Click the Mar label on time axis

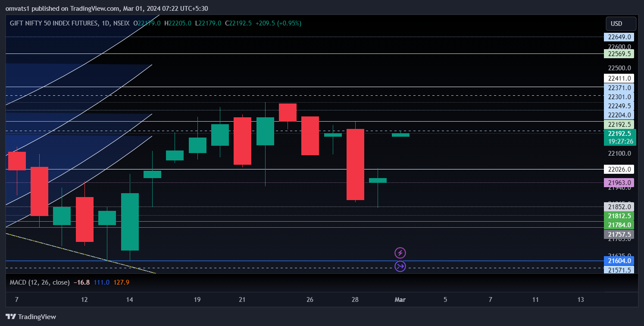[400, 300]
